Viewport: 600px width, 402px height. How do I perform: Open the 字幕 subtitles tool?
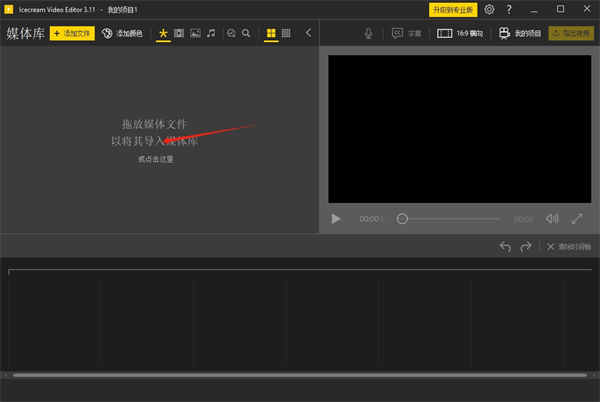pyautogui.click(x=406, y=33)
